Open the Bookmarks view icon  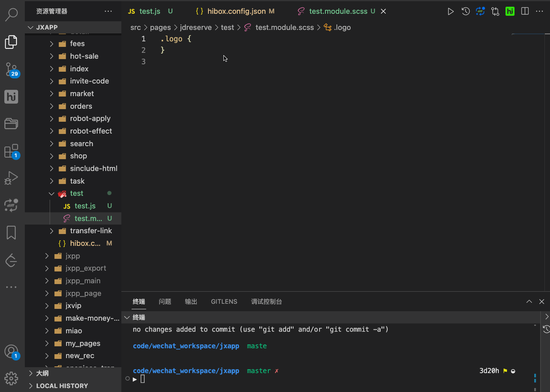tap(11, 232)
